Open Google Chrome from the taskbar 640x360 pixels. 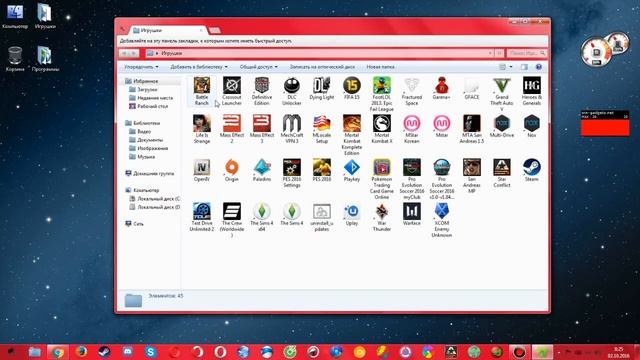click(58, 352)
